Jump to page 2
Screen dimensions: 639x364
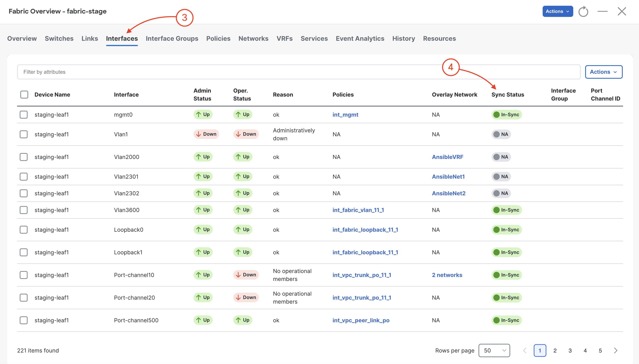point(555,350)
